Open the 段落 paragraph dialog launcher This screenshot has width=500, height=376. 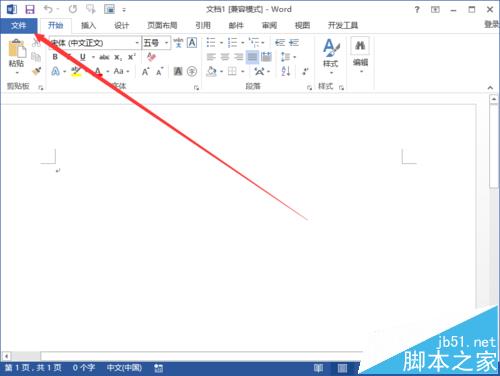(x=309, y=88)
